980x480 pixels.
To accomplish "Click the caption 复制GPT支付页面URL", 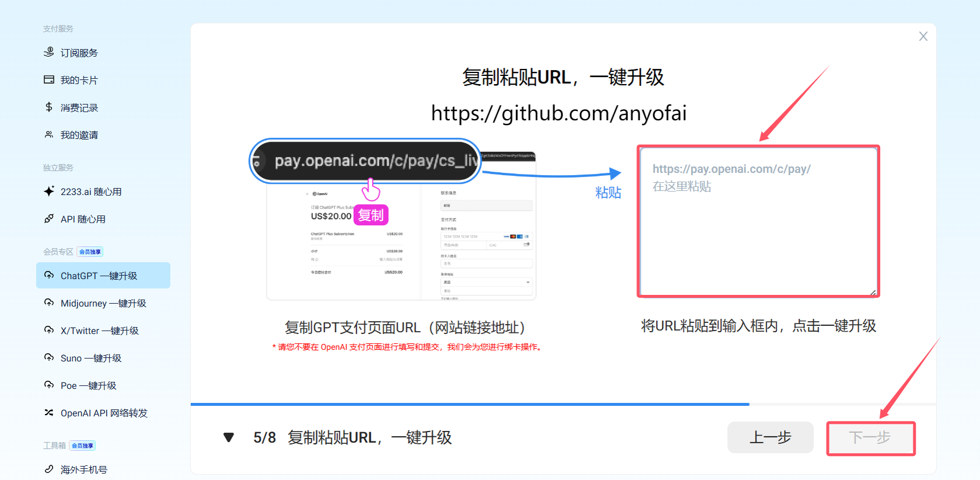I will [x=405, y=327].
